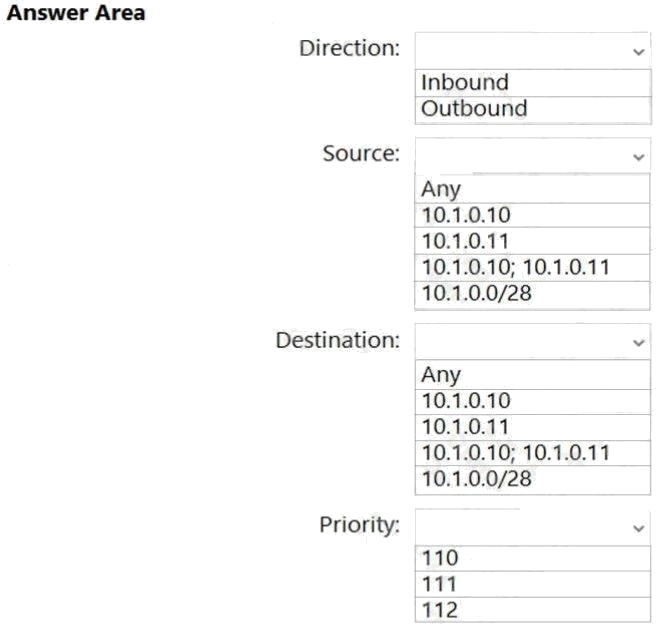Choose 10.1.0.0/28 under Destination

[533, 480]
